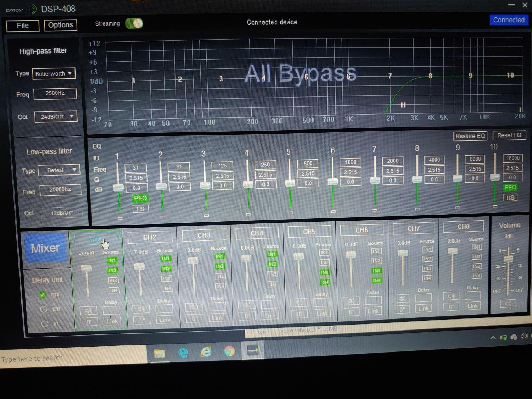Click high-pass H marker on graph
The height and width of the screenshot is (399, 532).
coord(403,105)
